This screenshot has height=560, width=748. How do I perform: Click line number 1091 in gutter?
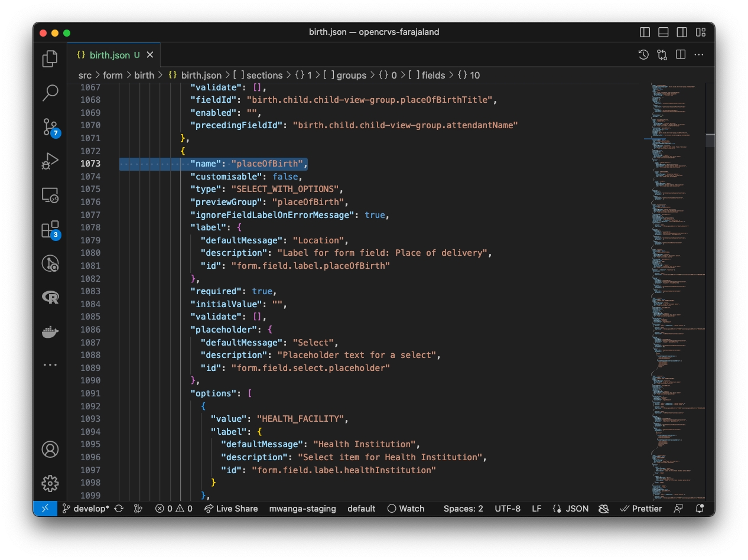click(90, 393)
